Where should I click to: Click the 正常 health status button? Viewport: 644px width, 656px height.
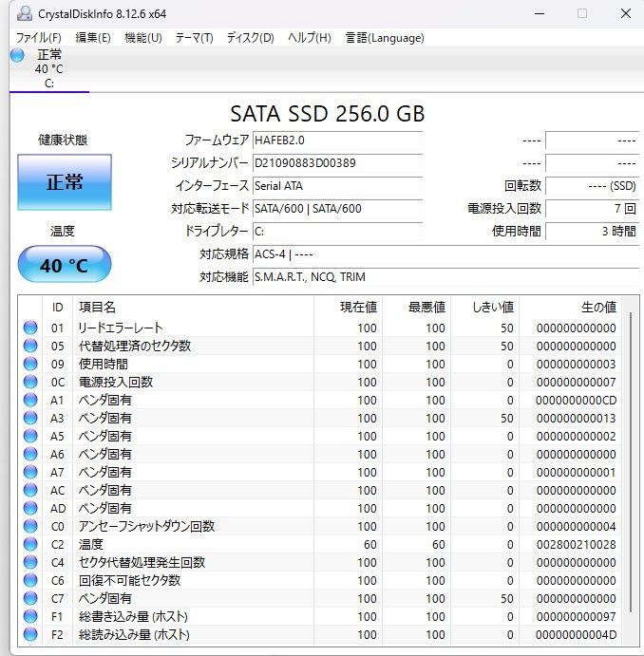[65, 182]
